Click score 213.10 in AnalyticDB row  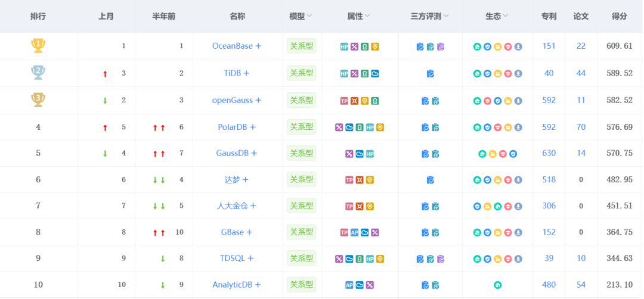[x=620, y=285]
